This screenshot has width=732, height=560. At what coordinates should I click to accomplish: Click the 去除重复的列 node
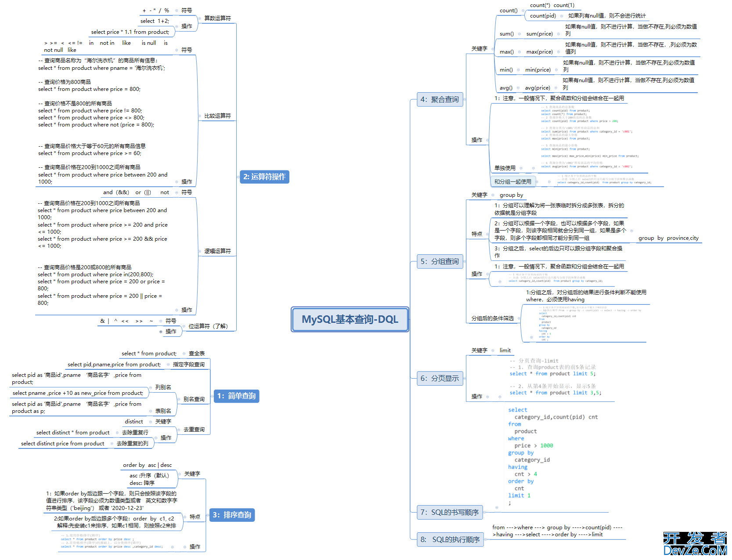(133, 444)
